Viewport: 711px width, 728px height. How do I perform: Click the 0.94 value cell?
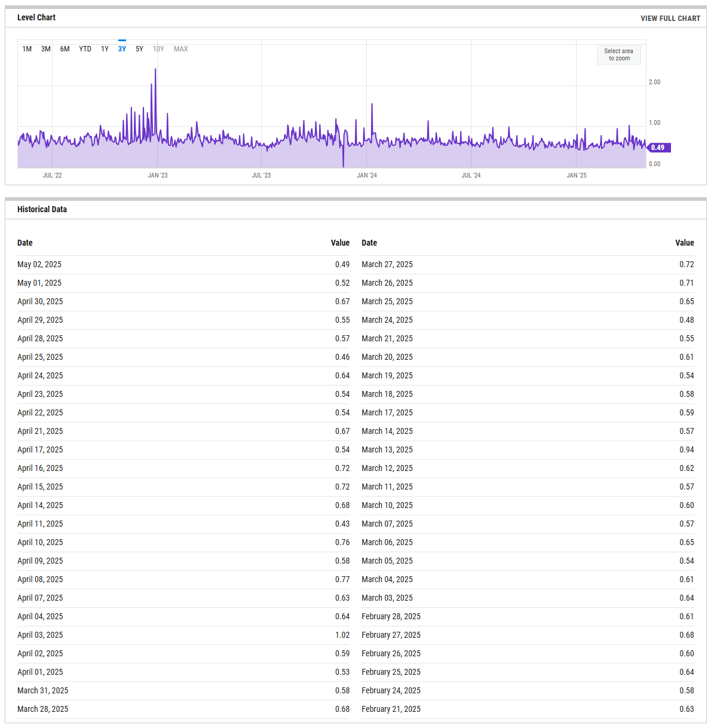pos(687,449)
